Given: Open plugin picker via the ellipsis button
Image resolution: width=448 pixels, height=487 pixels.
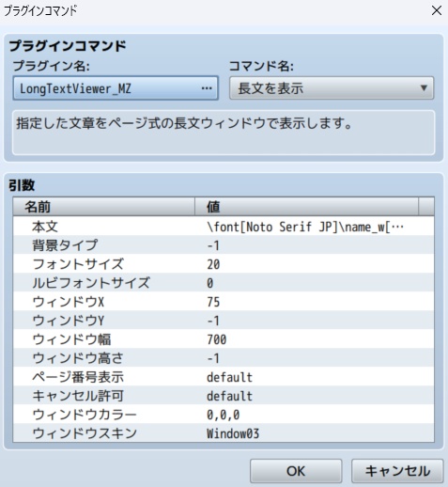Looking at the screenshot, I should (x=207, y=88).
